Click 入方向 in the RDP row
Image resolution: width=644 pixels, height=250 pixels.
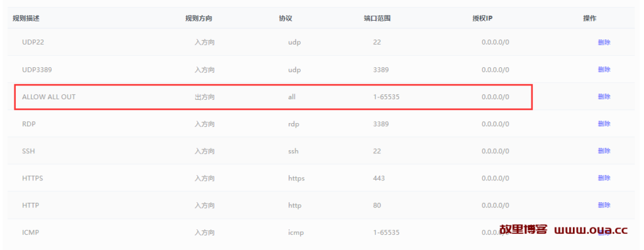pyautogui.click(x=204, y=124)
